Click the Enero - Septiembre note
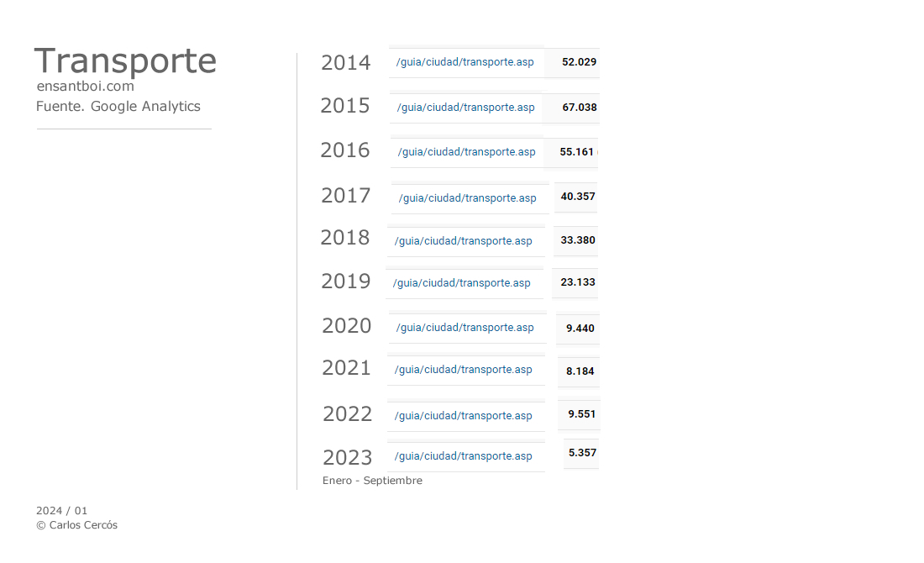The image size is (924, 563). pos(372,481)
